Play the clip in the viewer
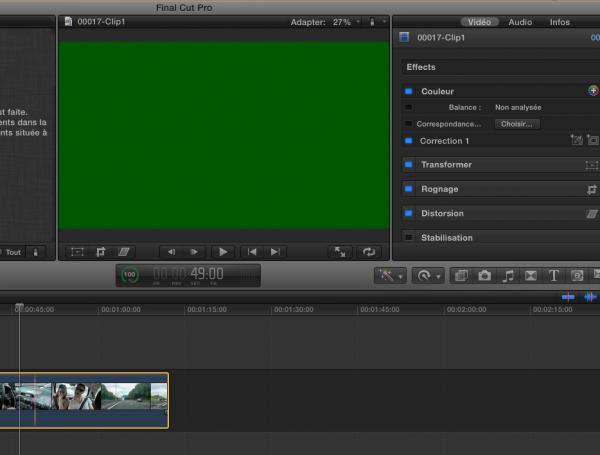Image resolution: width=600 pixels, height=455 pixels. point(223,252)
